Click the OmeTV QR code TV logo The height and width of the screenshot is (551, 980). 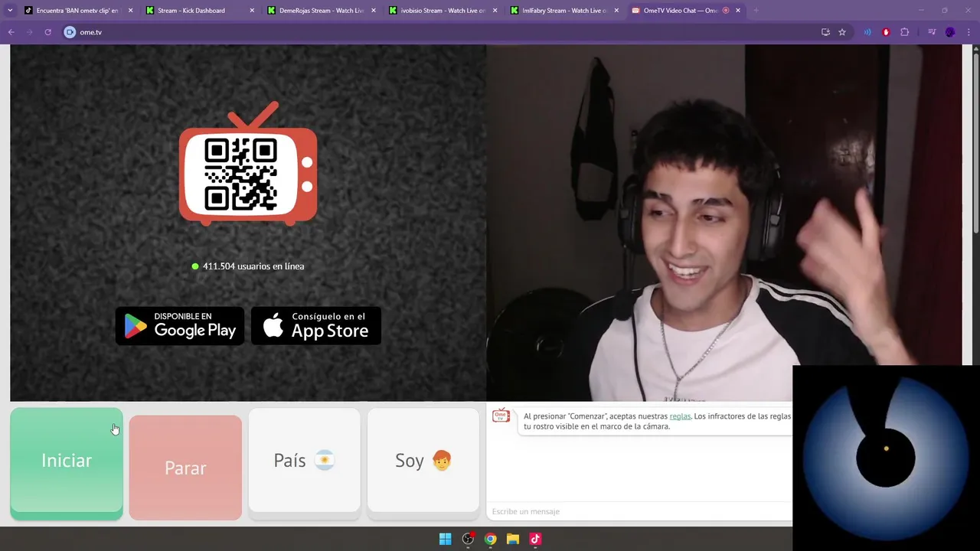(x=248, y=164)
